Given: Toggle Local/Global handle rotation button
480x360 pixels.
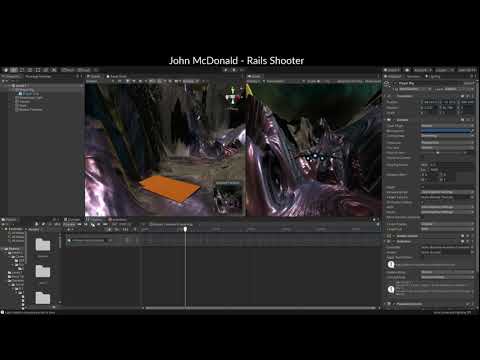Looking at the screenshot, I should coord(84,70).
